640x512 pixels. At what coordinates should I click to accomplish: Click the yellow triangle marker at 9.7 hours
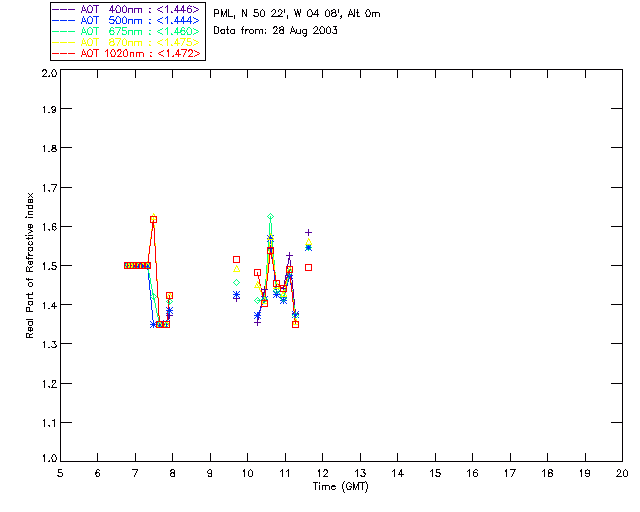click(x=236, y=269)
